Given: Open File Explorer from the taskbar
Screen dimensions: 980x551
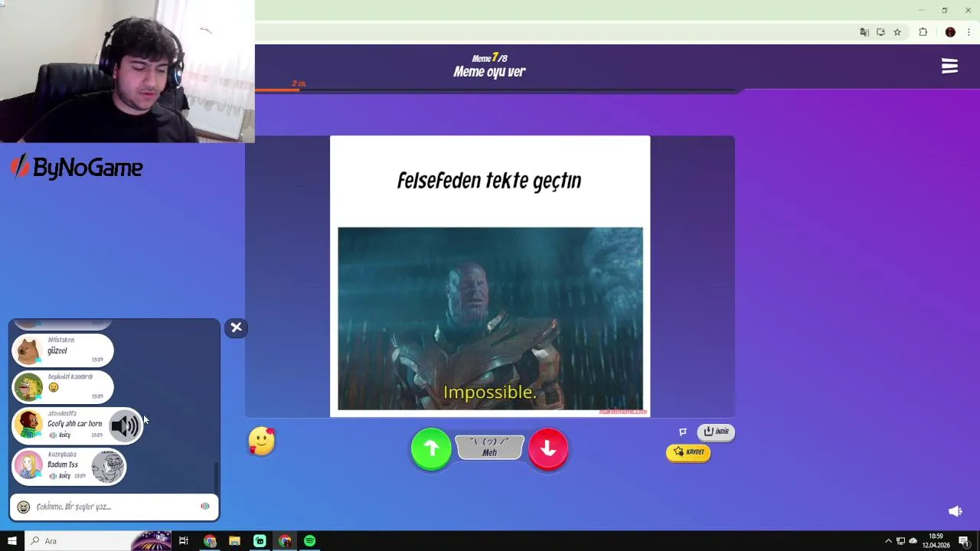Looking at the screenshot, I should [234, 541].
